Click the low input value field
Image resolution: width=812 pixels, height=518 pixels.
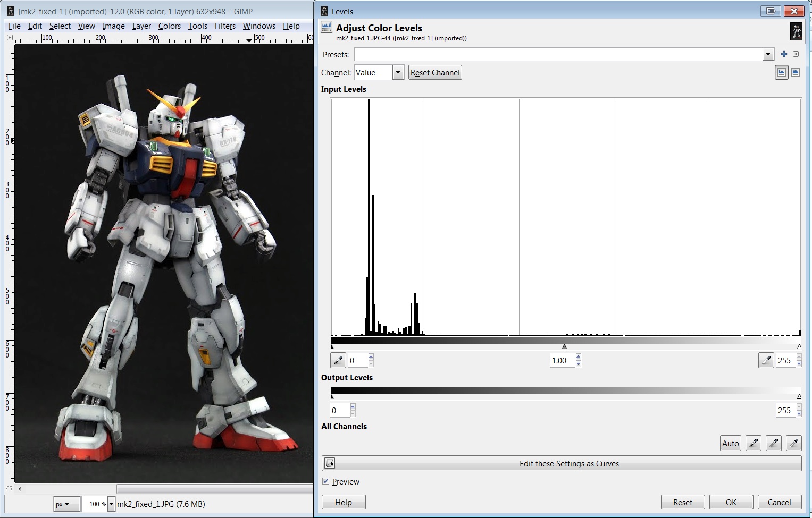tap(358, 360)
